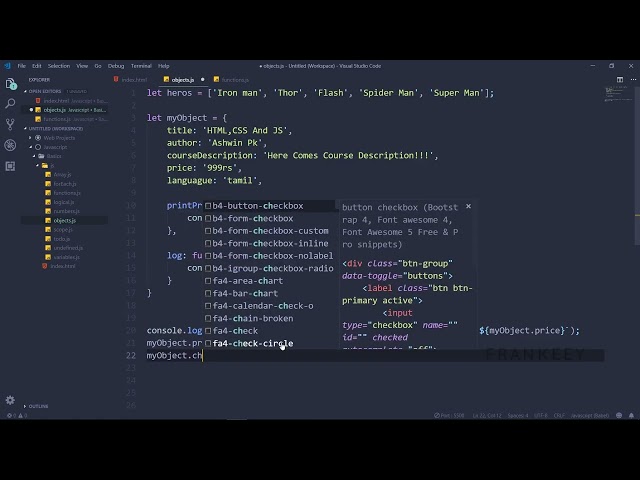Select the b4-form-checkbox-inline suggestion
Image resolution: width=640 pixels, height=480 pixels.
pos(270,243)
